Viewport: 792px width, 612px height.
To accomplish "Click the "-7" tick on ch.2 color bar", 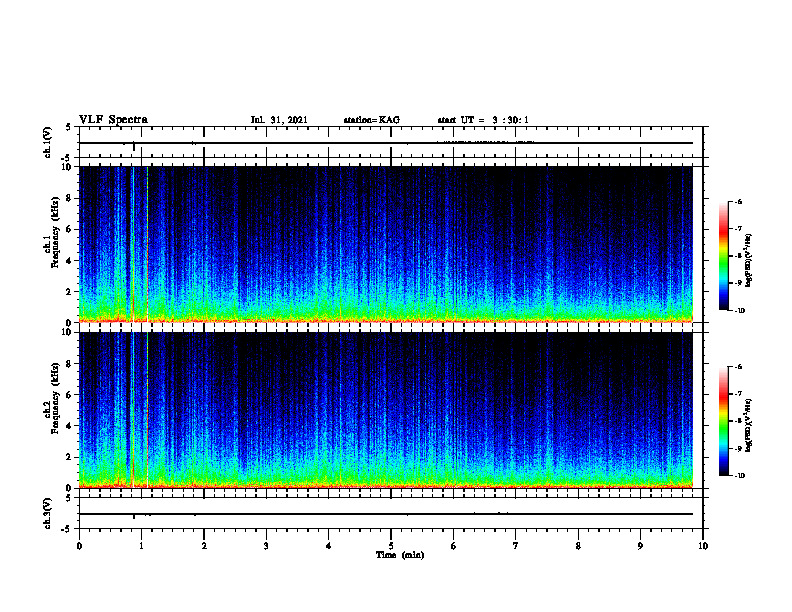I will 738,394.
